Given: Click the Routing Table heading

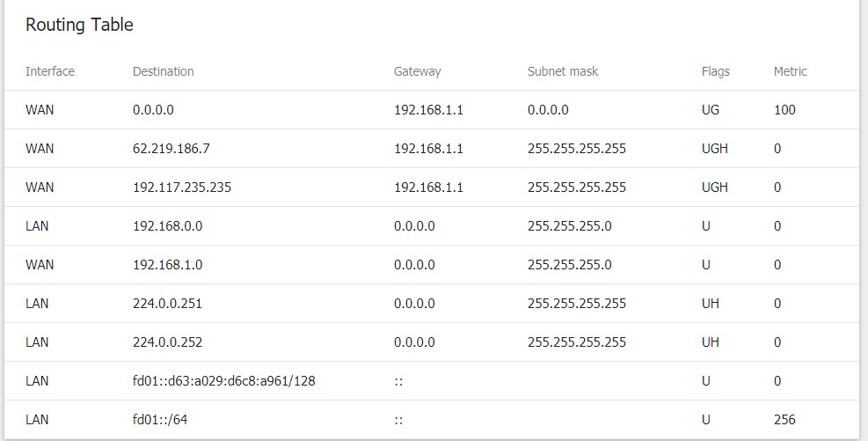Looking at the screenshot, I should 79,25.
